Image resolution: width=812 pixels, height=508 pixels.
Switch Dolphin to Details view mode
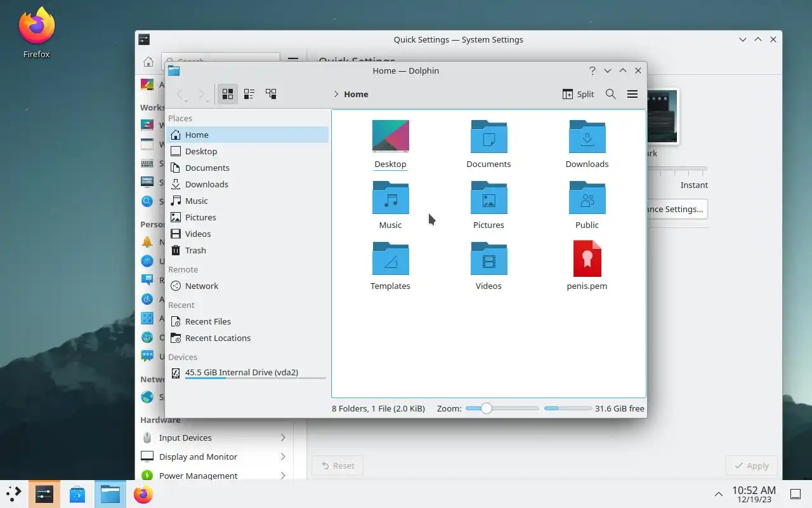tap(271, 94)
